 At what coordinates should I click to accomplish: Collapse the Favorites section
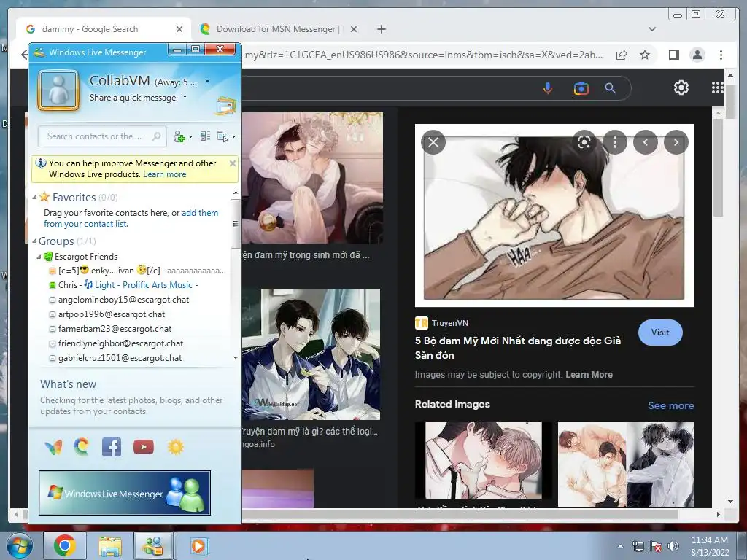pyautogui.click(x=34, y=197)
